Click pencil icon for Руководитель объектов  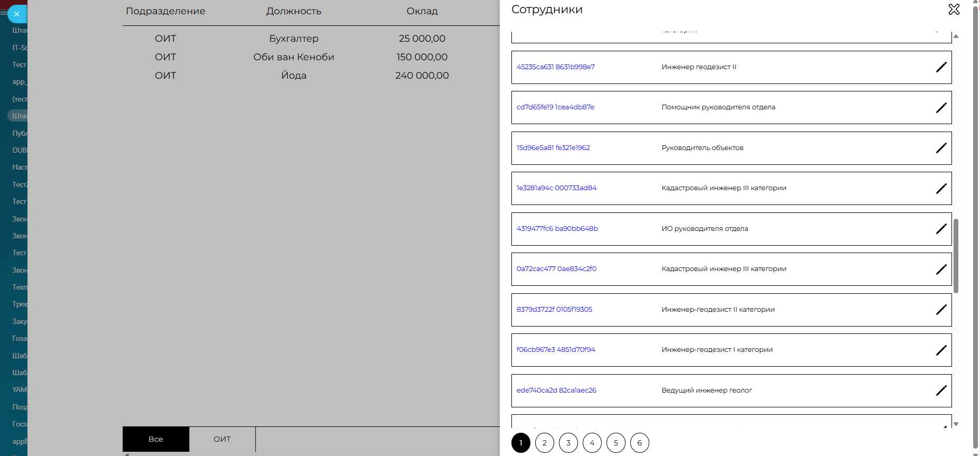[x=941, y=148]
